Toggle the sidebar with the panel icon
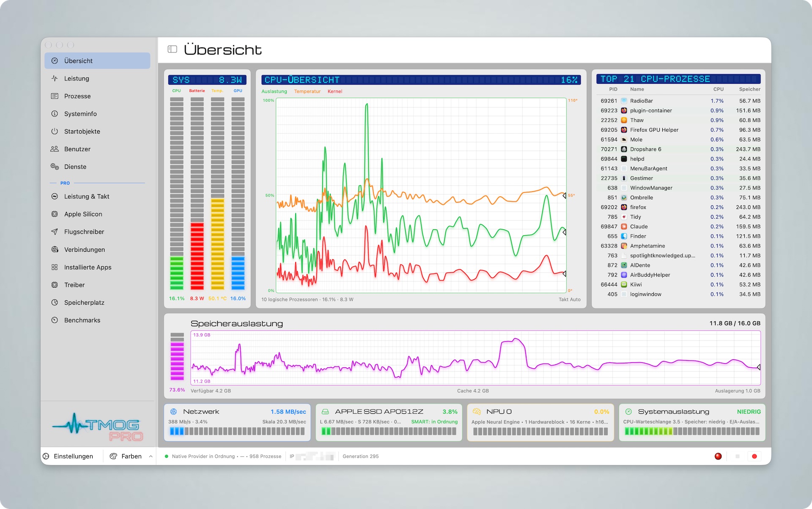The image size is (812, 509). click(172, 49)
